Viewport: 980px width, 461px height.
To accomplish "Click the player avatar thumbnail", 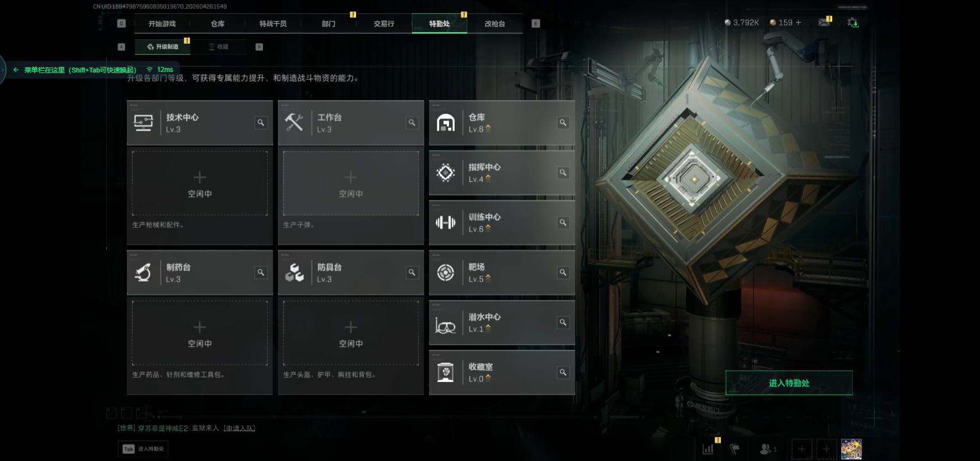I will 852,449.
